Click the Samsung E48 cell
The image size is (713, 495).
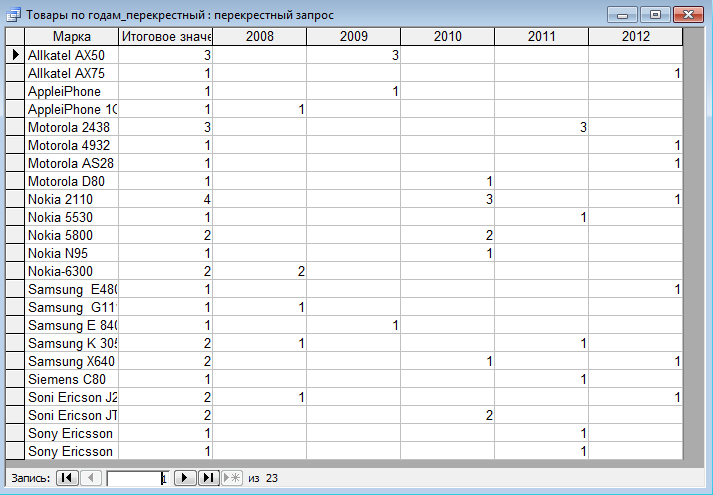click(x=71, y=289)
